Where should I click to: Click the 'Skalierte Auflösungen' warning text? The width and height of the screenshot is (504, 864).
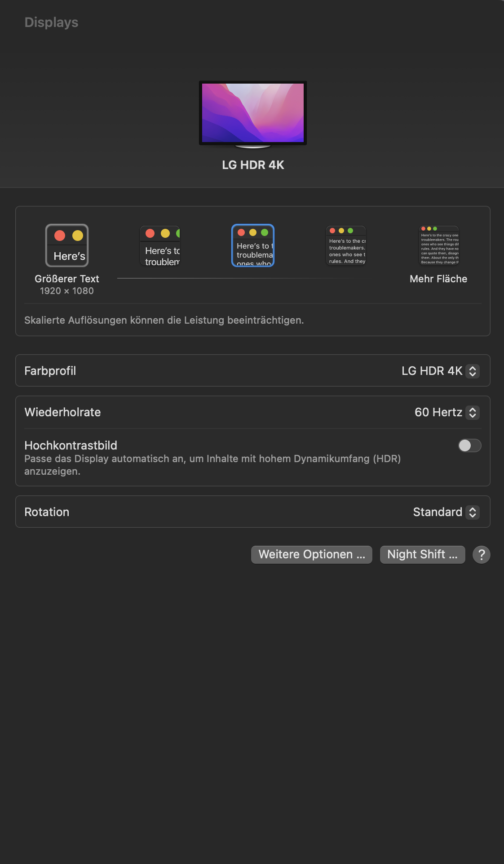[164, 320]
